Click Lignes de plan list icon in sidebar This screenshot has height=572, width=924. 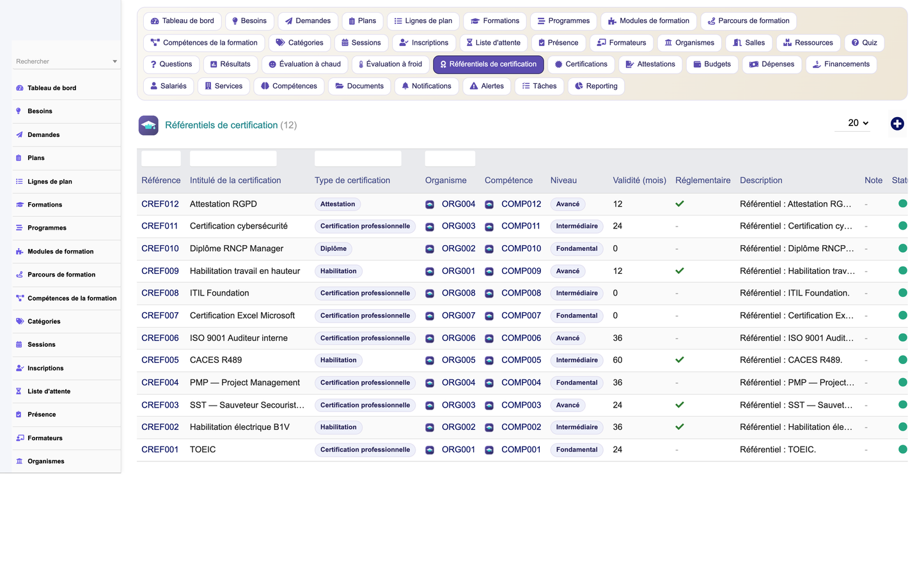pos(19,182)
